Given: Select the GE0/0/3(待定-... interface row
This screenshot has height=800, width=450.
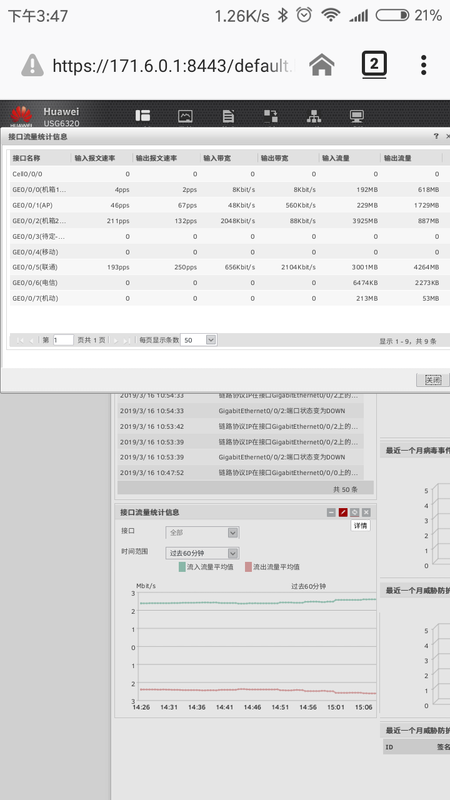Looking at the screenshot, I should (230, 236).
